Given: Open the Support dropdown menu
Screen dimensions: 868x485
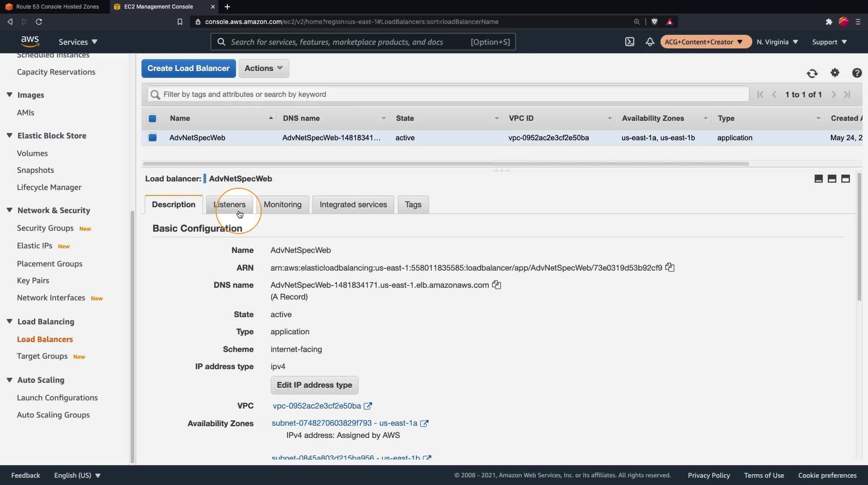Looking at the screenshot, I should click(x=829, y=42).
